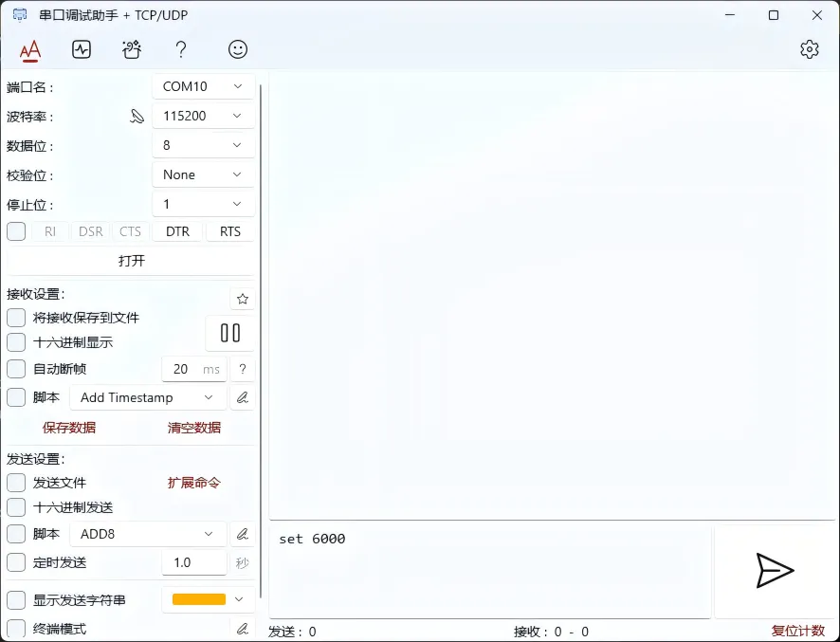Viewport: 840px width, 642px height.
Task: Enable 将接收保存到文件 checkbox
Action: pyautogui.click(x=16, y=318)
